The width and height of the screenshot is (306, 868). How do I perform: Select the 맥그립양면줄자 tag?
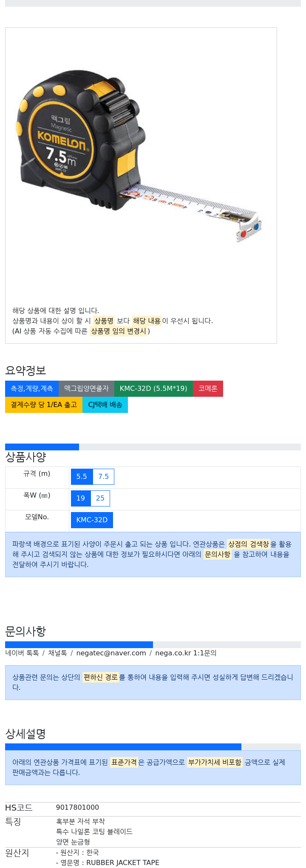point(86,389)
